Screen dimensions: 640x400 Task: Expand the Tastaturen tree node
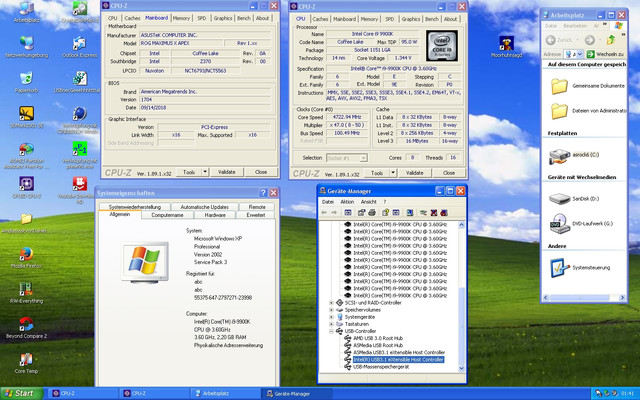[x=331, y=324]
